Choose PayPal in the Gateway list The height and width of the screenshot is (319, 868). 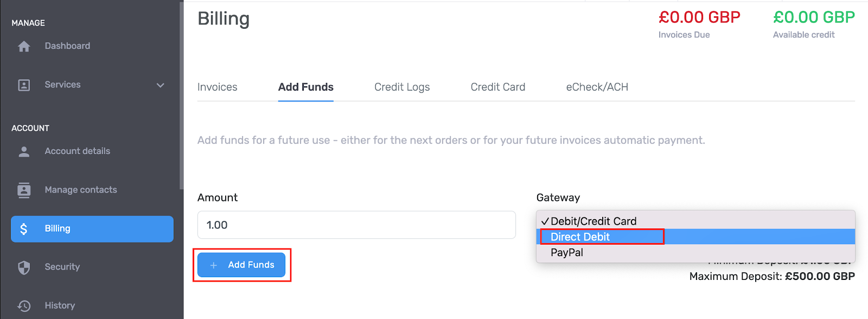tap(567, 253)
